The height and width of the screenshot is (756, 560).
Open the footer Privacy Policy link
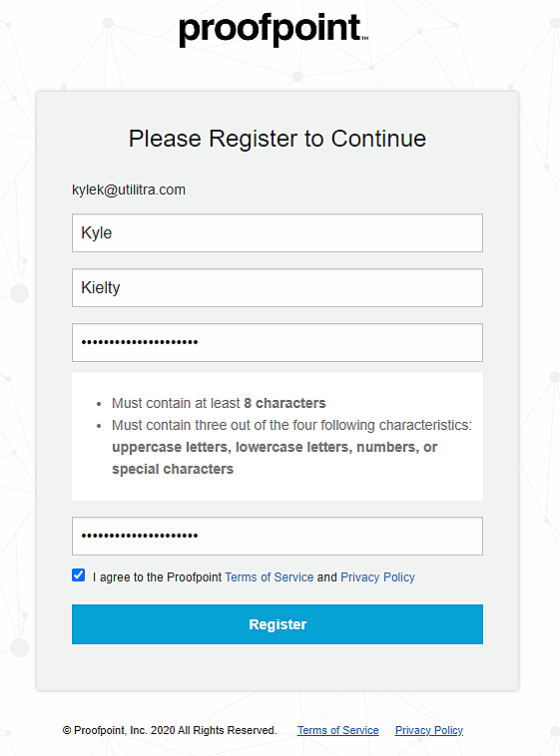(x=429, y=730)
